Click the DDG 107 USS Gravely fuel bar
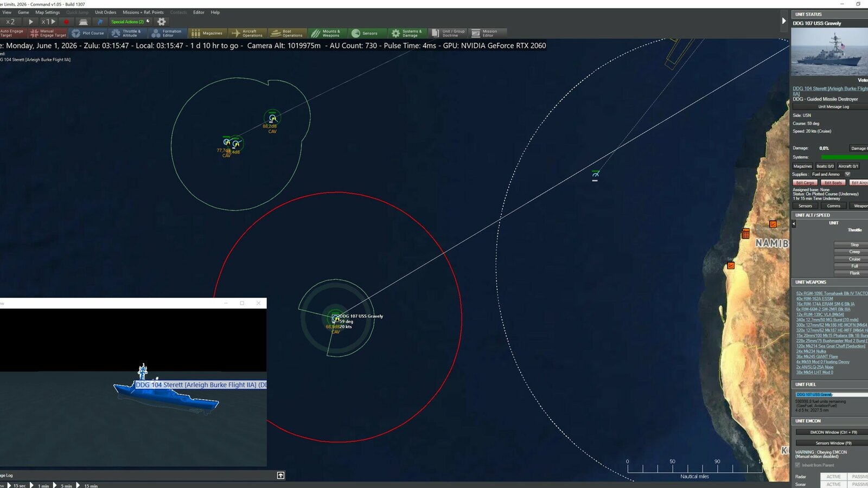Image resolution: width=868 pixels, height=488 pixels. [x=832, y=395]
